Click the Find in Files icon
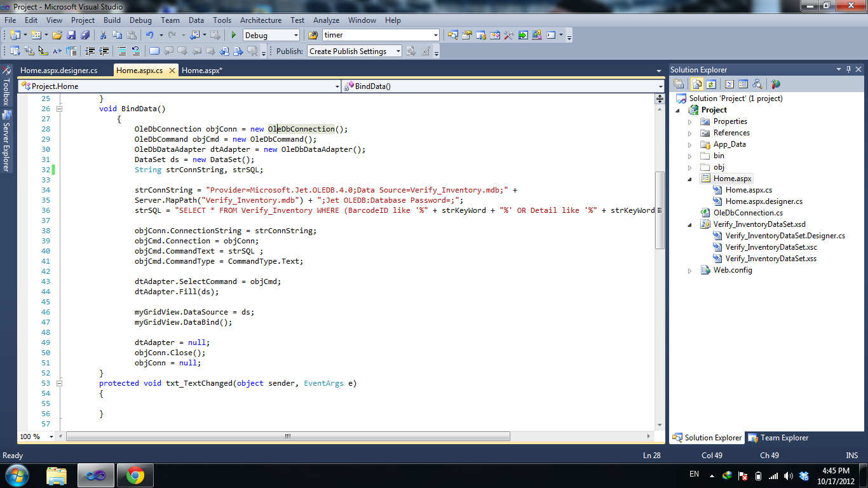868x488 pixels. (x=313, y=36)
